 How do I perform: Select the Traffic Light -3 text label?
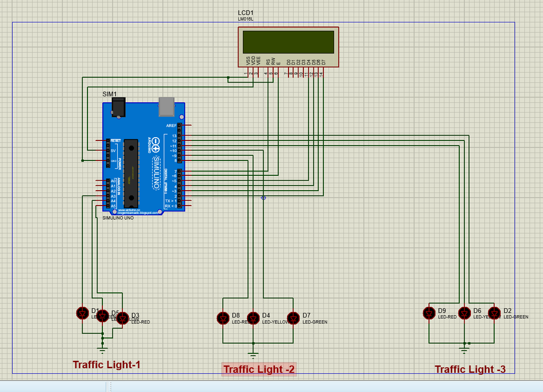[470, 369]
